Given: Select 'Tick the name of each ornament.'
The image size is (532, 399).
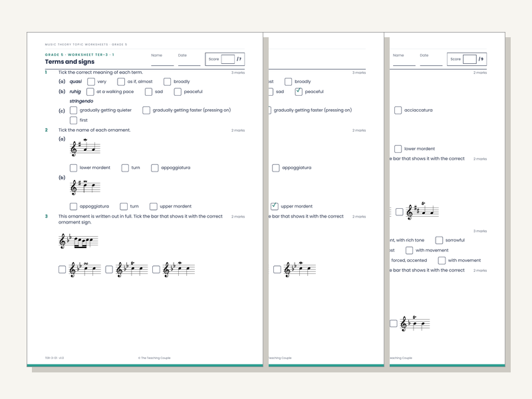Looking at the screenshot, I should pyautogui.click(x=94, y=130).
